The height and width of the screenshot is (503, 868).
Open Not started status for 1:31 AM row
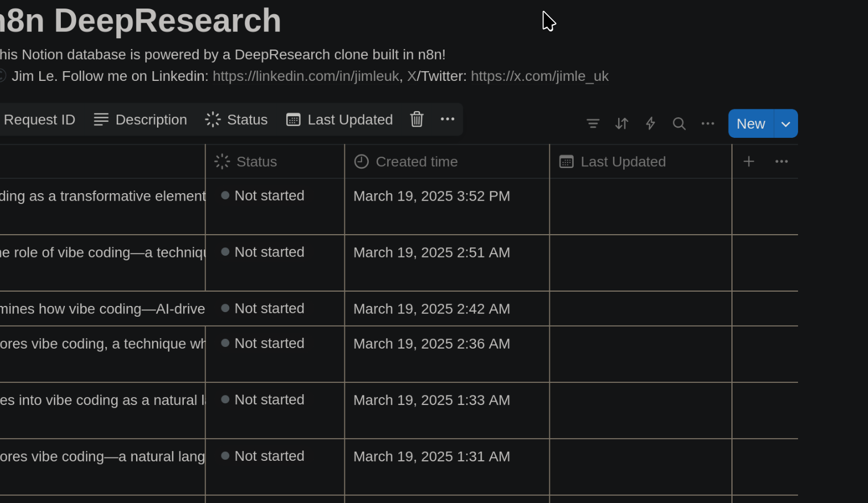262,456
